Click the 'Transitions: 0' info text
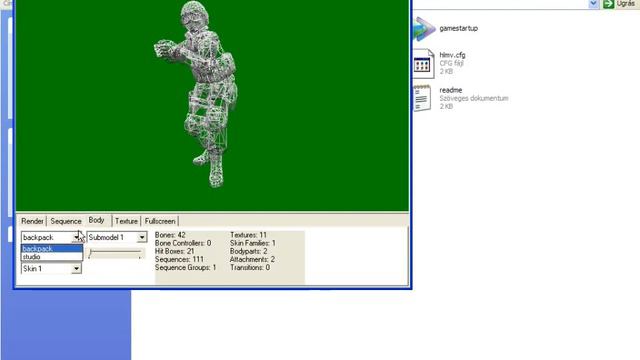Screen dimensions: 640x360 click(250, 268)
